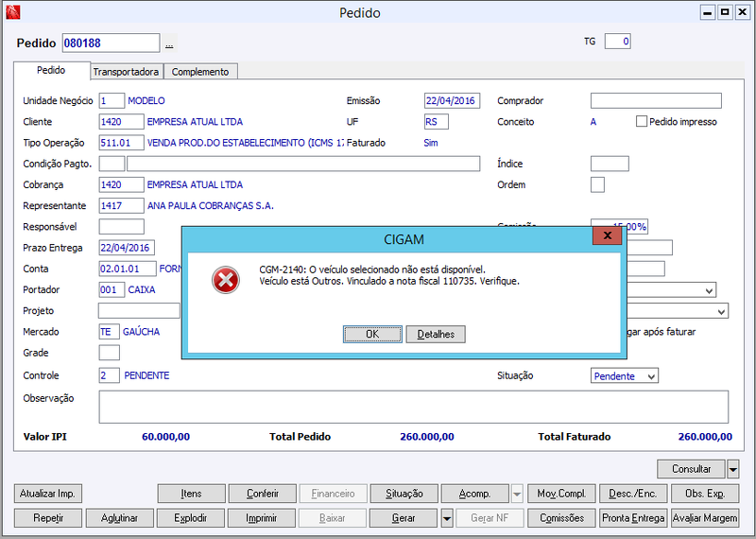Click the Prazo Entrega date field

pos(127,248)
